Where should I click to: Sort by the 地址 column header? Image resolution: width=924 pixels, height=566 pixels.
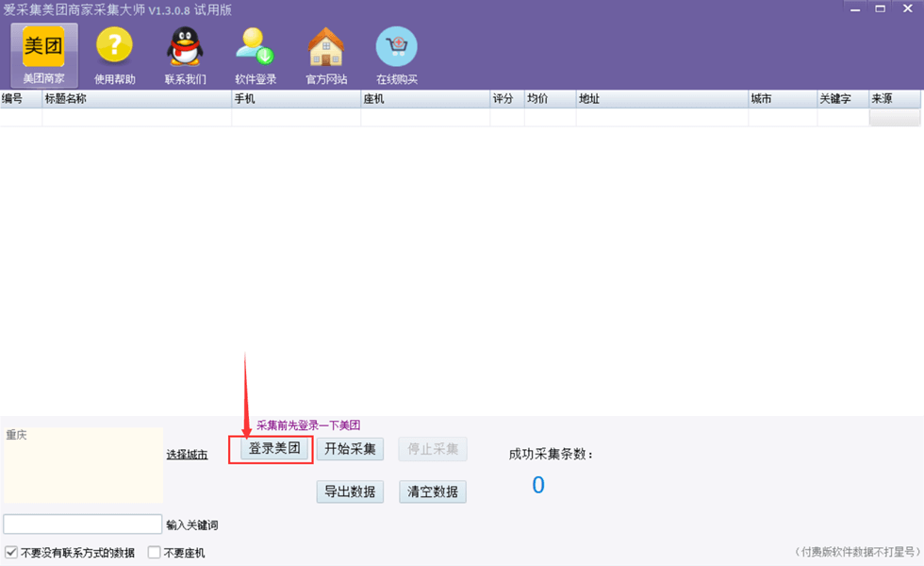[x=662, y=99]
